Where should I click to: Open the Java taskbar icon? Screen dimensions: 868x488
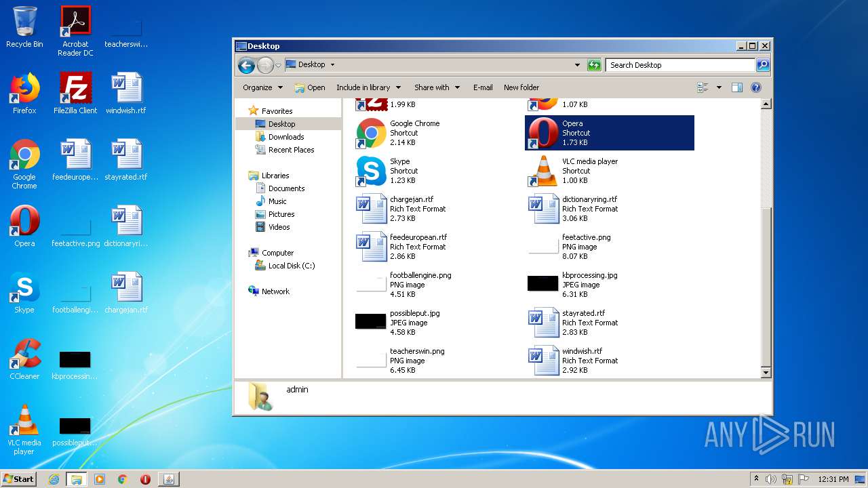pyautogui.click(x=169, y=479)
